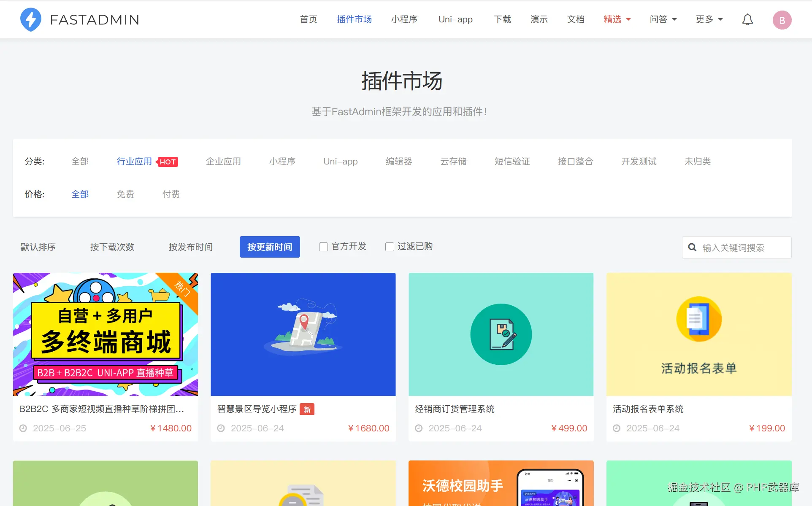The height and width of the screenshot is (506, 812).
Task: Click the 新 badge on 智慧景区导览小程序
Action: (x=307, y=409)
